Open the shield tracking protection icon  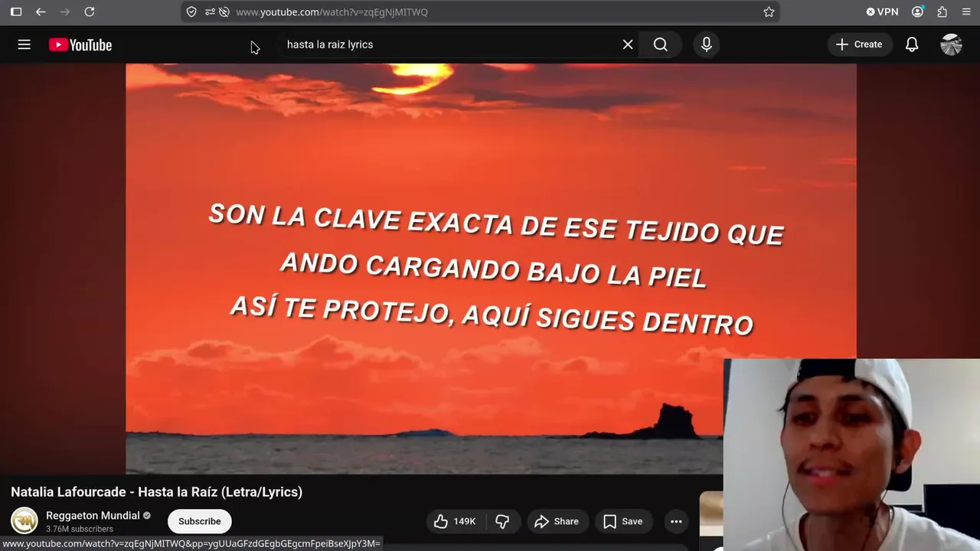191,11
